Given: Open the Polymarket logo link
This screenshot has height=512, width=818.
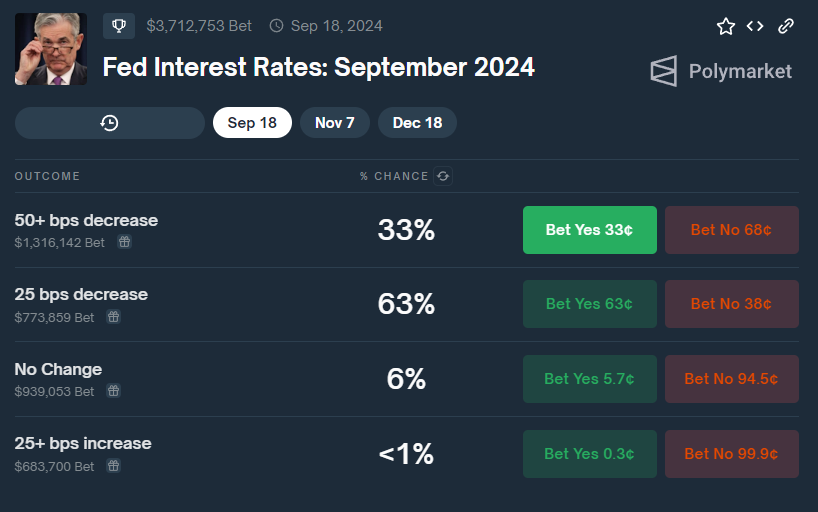Looking at the screenshot, I should (720, 71).
